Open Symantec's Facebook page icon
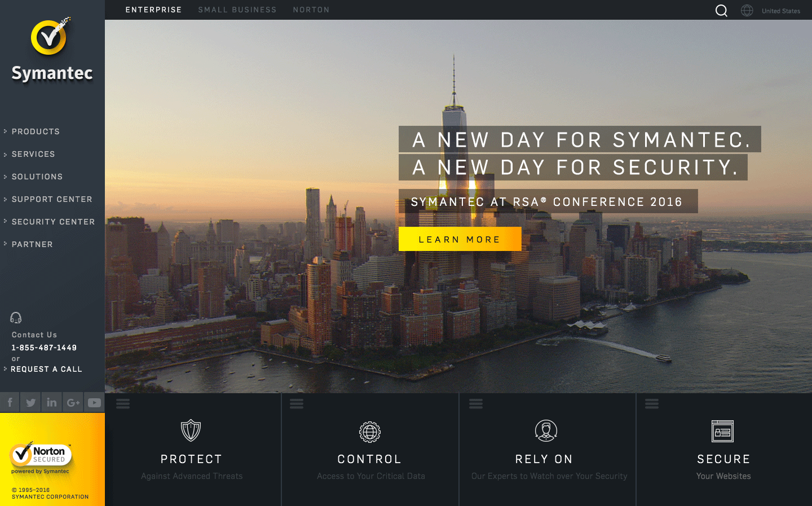The height and width of the screenshot is (506, 812). click(10, 403)
